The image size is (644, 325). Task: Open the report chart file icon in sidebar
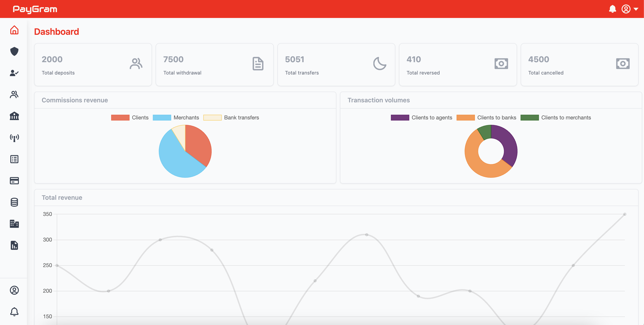pyautogui.click(x=14, y=246)
